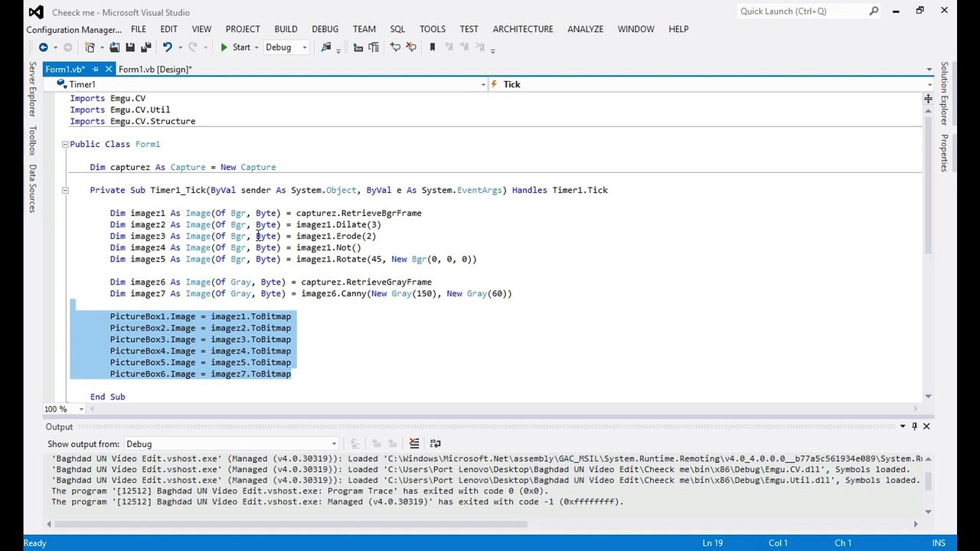
Task: Click the Visual Studio logo icon
Action: (36, 12)
